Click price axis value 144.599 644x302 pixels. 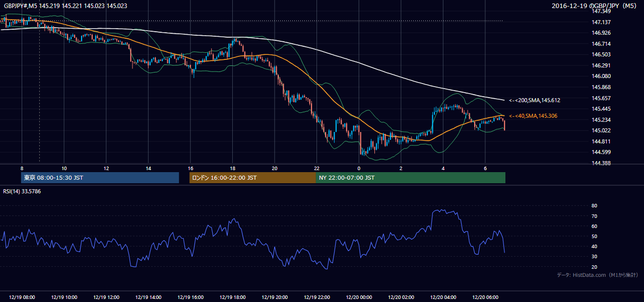pyautogui.click(x=601, y=152)
